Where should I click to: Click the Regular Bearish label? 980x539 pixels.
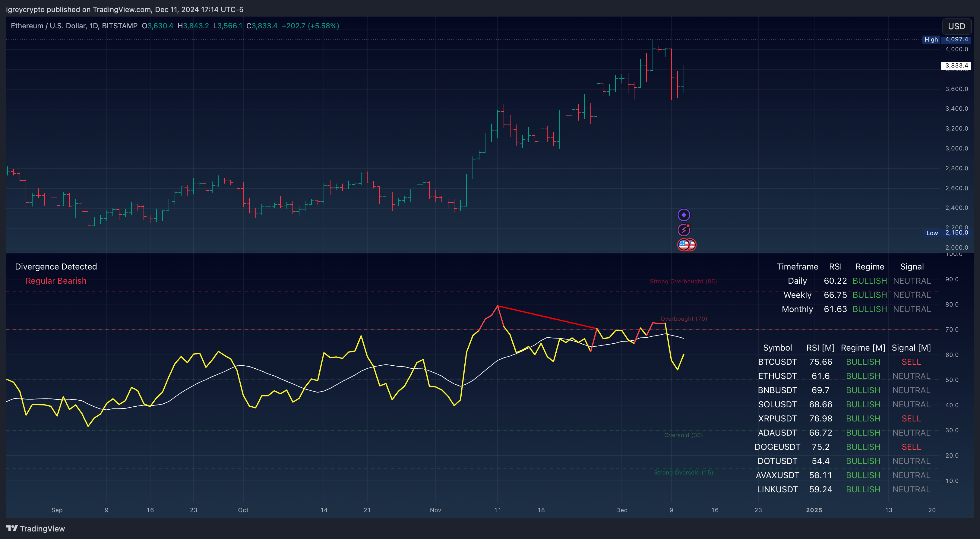(x=56, y=281)
